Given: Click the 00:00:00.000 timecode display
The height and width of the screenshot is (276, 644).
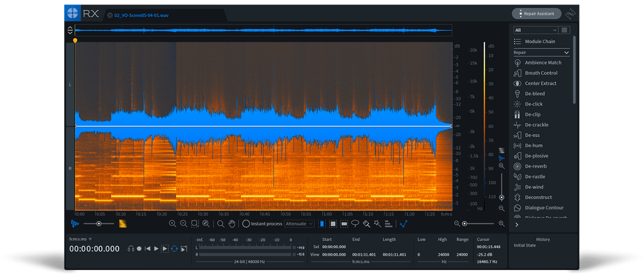Looking at the screenshot, I should pos(95,249).
